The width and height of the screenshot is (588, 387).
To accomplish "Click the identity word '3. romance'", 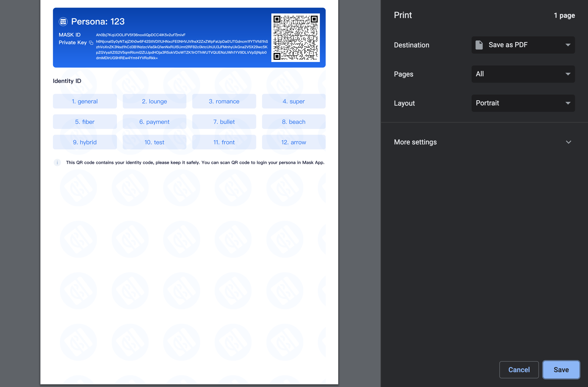I will 224,101.
